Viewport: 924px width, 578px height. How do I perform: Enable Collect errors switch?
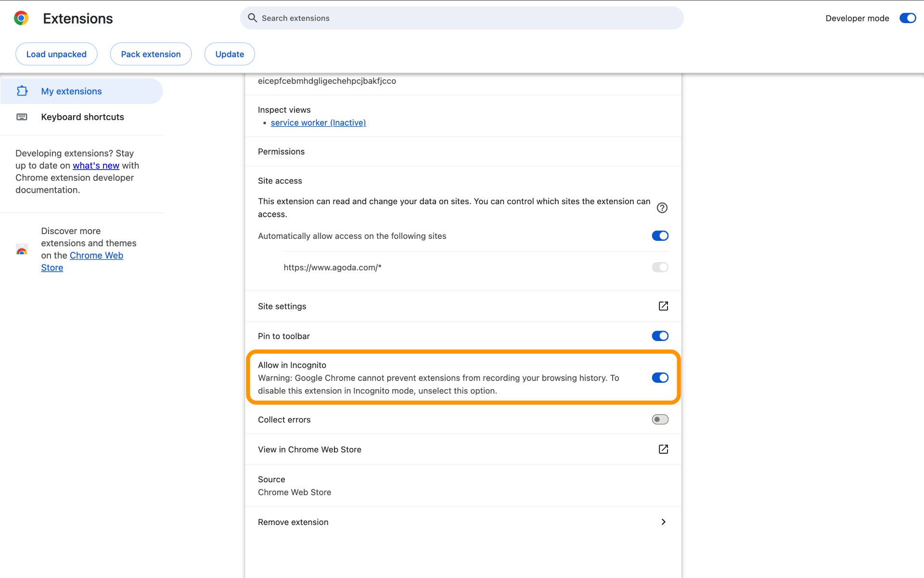click(x=660, y=419)
